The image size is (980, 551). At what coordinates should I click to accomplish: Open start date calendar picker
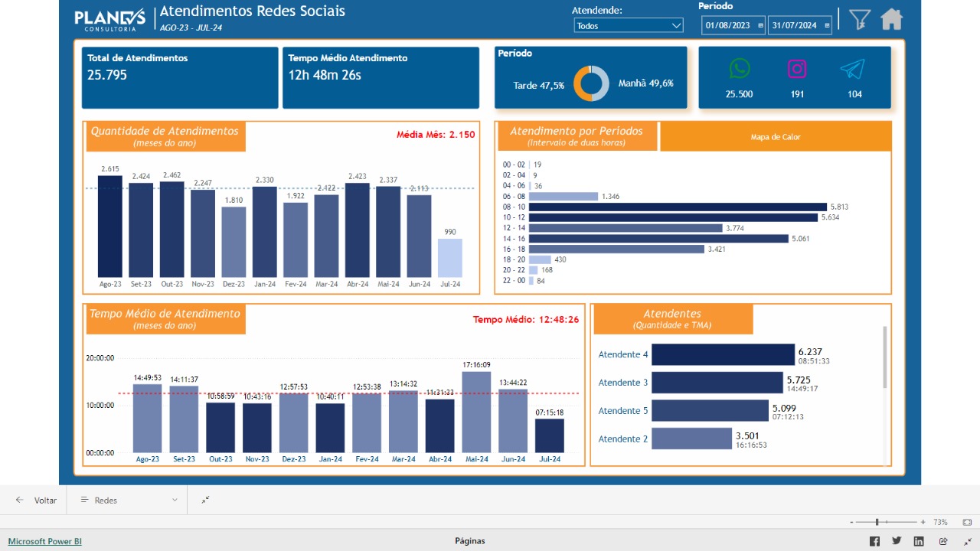[x=760, y=25]
